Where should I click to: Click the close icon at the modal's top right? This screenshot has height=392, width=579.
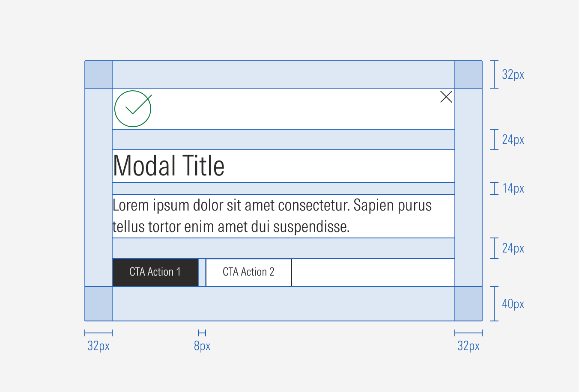click(x=446, y=97)
